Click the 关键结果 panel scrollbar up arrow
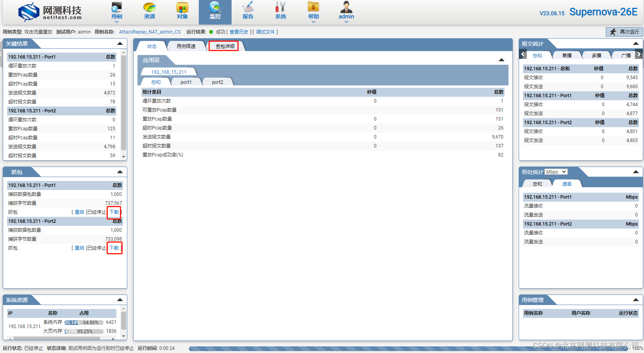644x353 pixels. pos(124,52)
